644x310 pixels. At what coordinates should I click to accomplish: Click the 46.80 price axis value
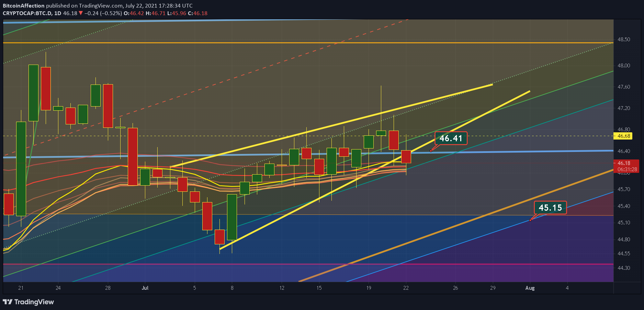pos(624,130)
